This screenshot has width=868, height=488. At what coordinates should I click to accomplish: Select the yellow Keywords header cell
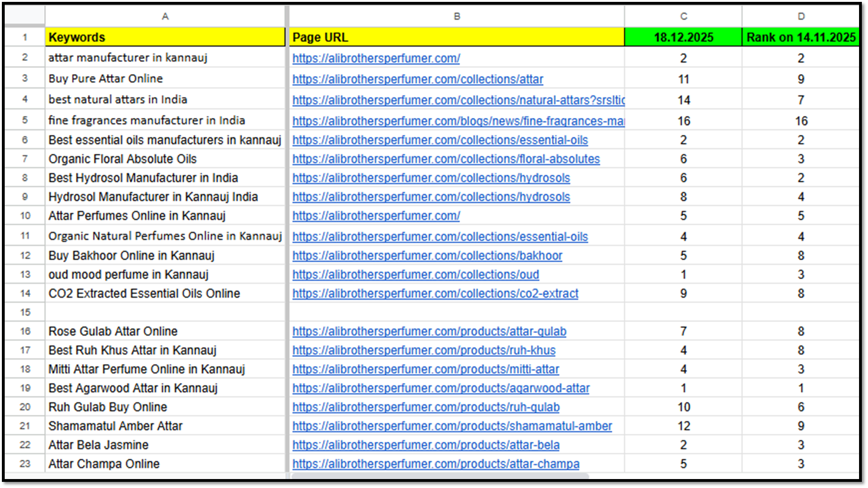[x=165, y=37]
